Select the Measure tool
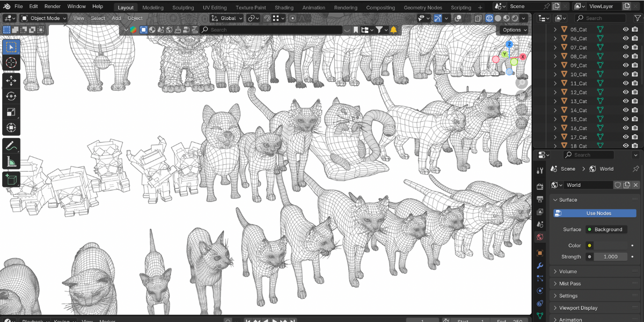Screen dimensions: 644x322 [11, 161]
